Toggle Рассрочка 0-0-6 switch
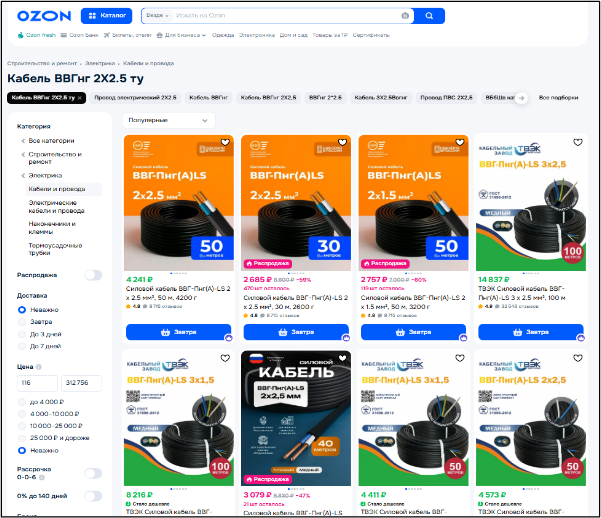 click(93, 474)
